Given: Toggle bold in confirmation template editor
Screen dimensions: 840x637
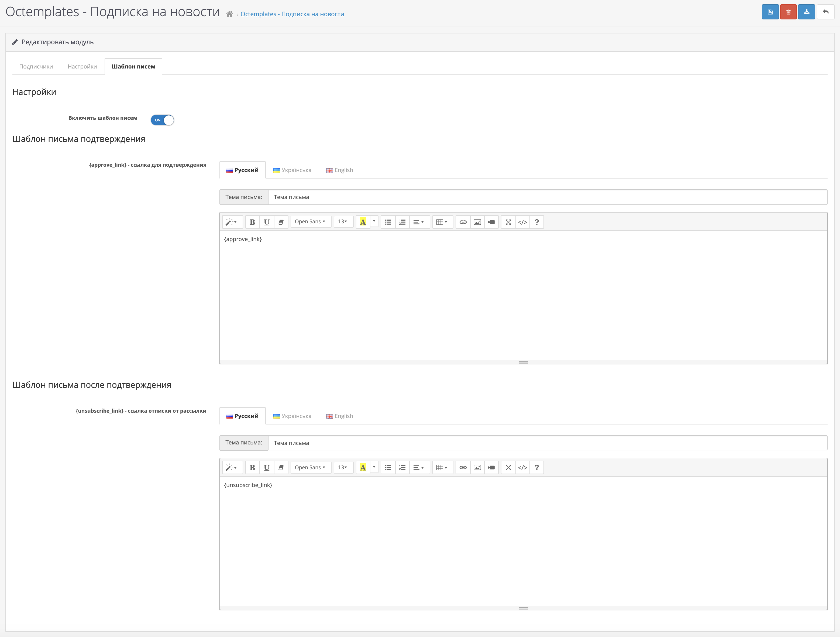Looking at the screenshot, I should pos(252,222).
